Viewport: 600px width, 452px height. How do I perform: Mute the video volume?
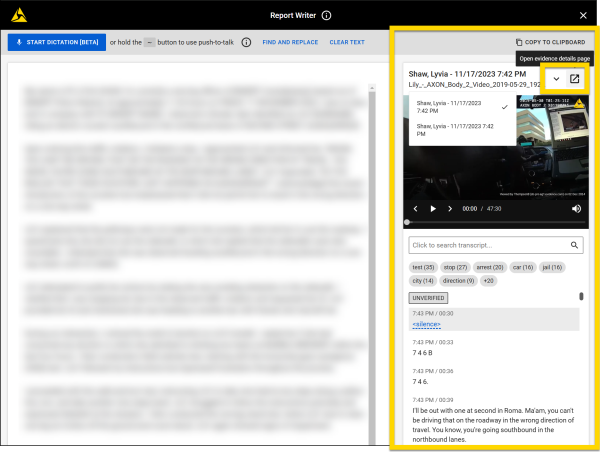pyautogui.click(x=576, y=209)
